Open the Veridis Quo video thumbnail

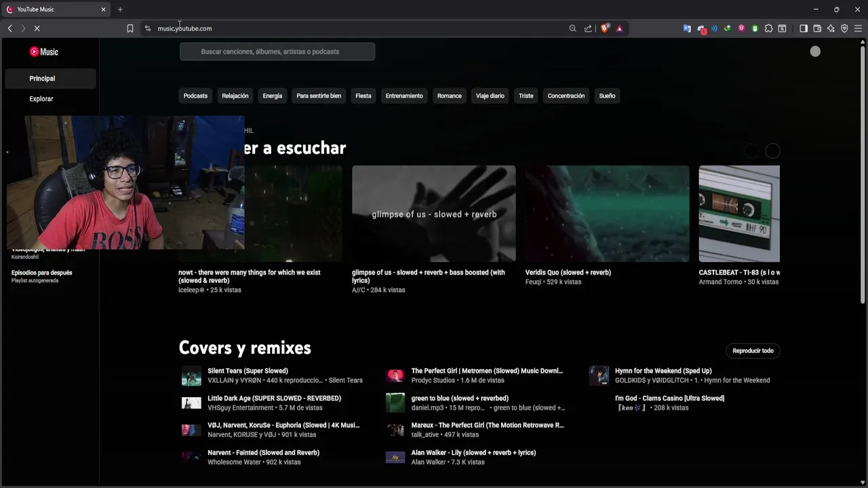click(x=607, y=213)
